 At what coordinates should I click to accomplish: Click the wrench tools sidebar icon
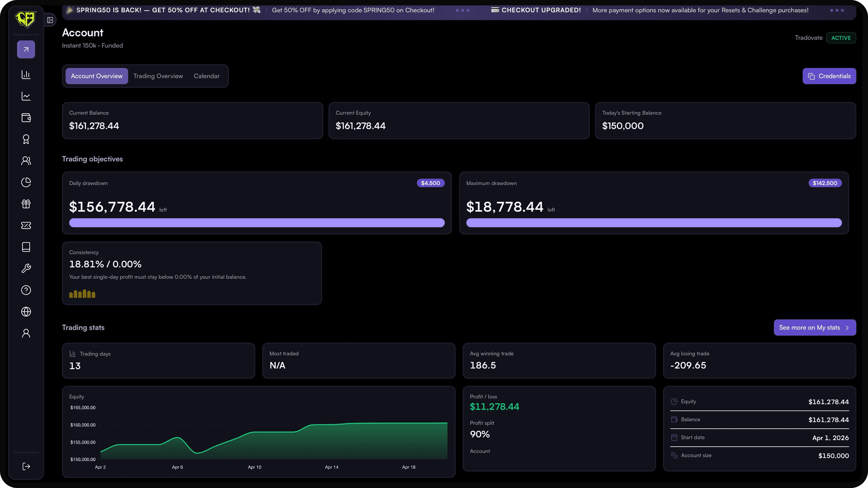pyautogui.click(x=26, y=268)
